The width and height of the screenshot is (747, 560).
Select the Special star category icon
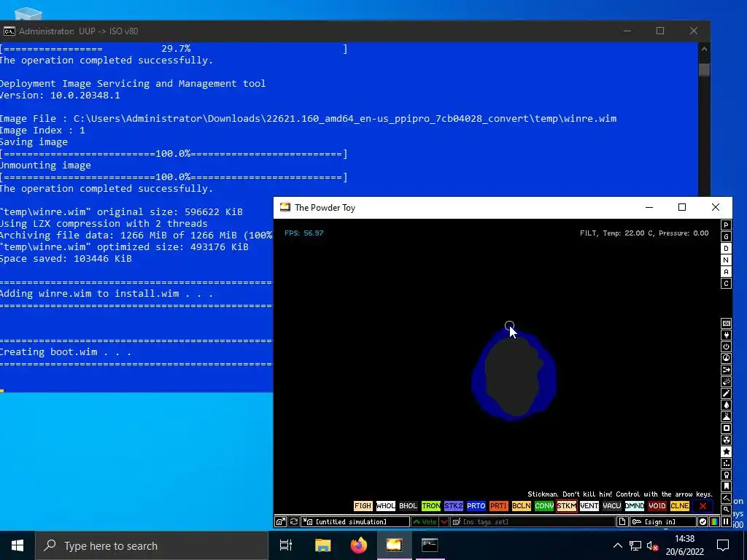click(x=726, y=451)
